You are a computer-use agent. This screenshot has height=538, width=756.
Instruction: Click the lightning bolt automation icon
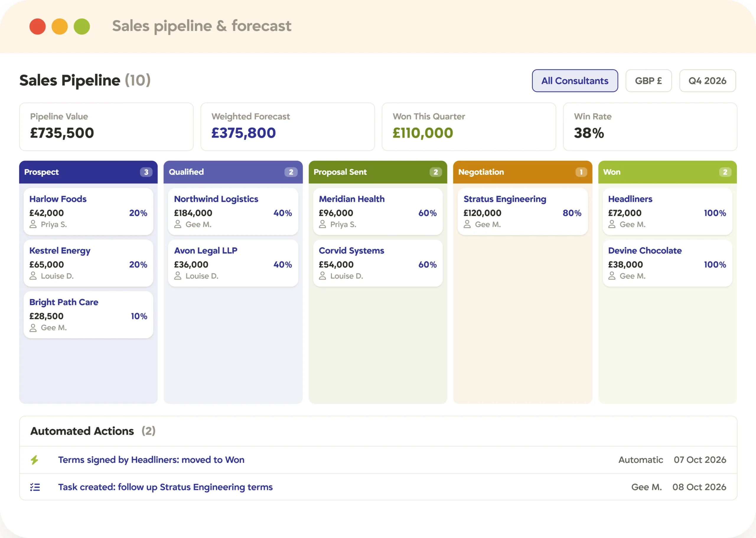pos(35,460)
